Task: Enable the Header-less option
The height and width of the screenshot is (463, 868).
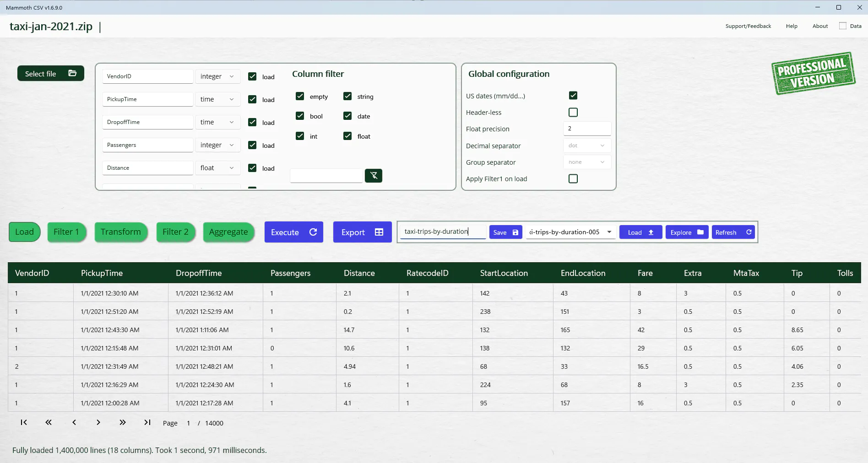Action: (x=573, y=112)
